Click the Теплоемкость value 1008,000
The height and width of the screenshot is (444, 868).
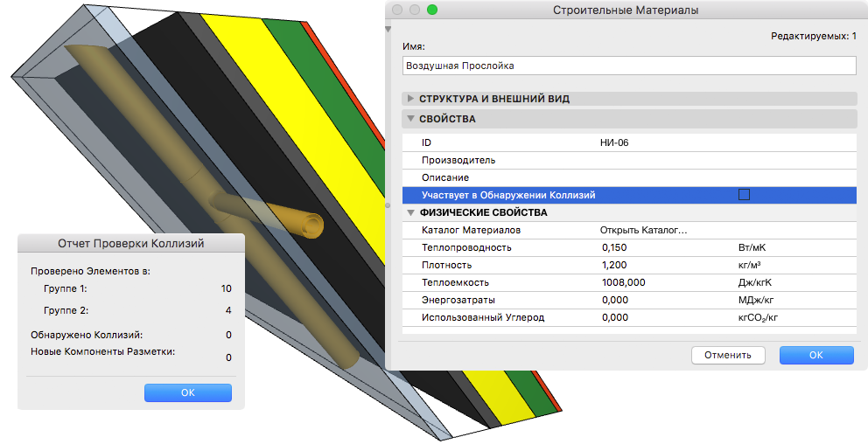pos(623,282)
